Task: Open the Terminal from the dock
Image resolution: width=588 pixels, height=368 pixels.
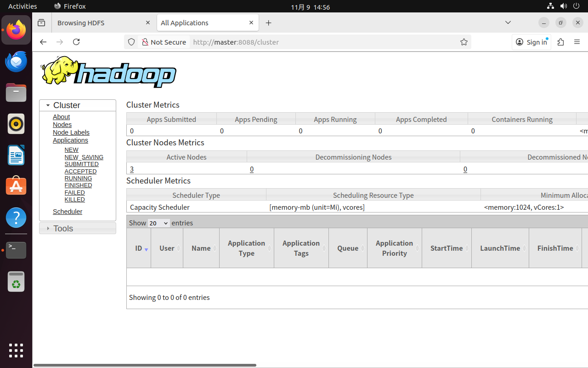Action: point(16,250)
